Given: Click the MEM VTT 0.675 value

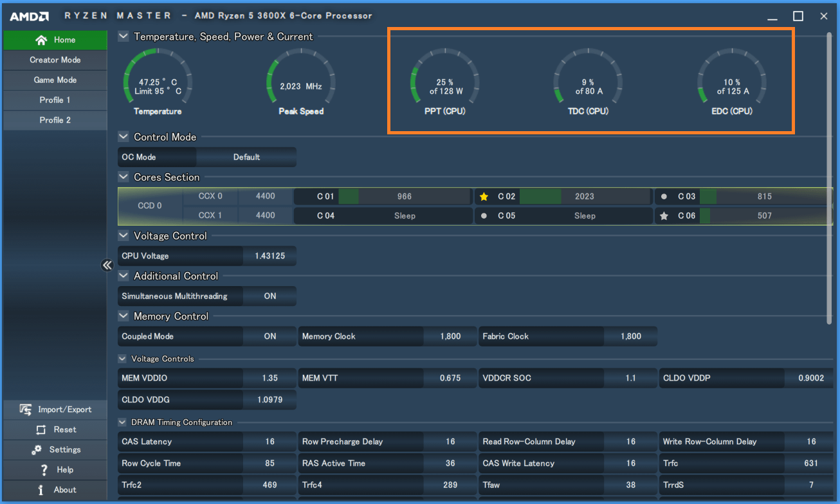Looking at the screenshot, I should [x=450, y=378].
